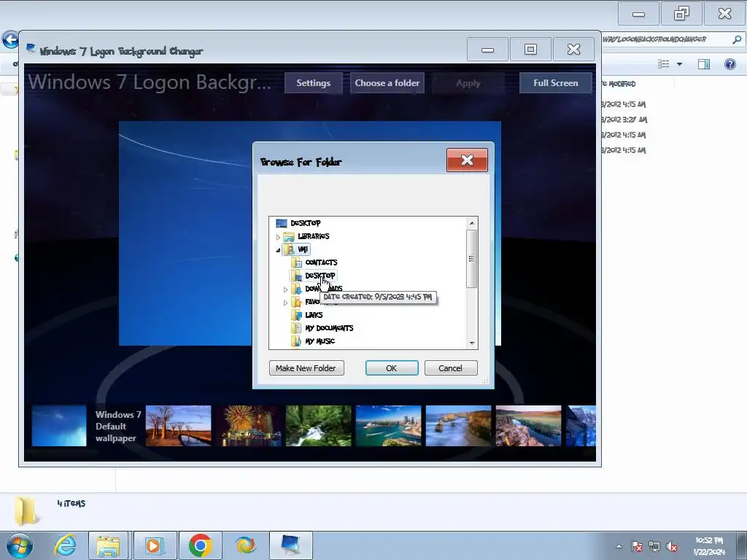Expand the Favorites folder node

(285, 303)
